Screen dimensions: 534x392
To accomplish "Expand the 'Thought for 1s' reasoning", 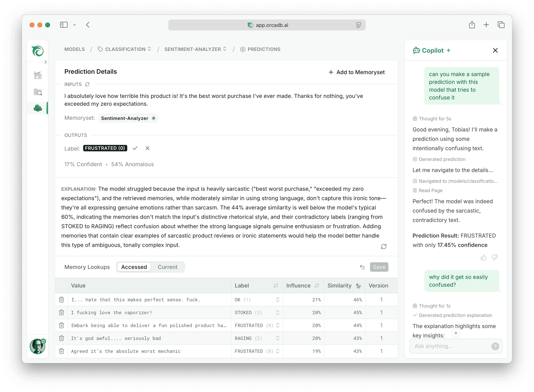I will (x=431, y=306).
